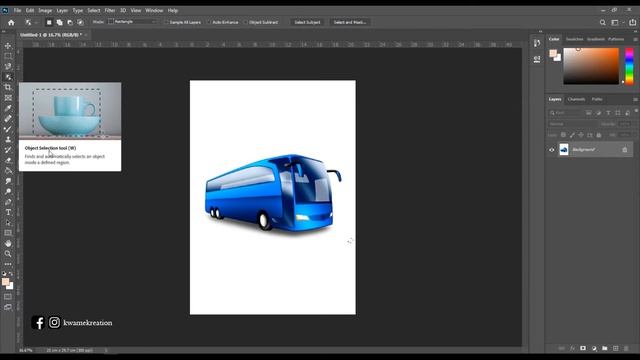Switch to the Gradients tab
Viewport: 640px width, 360px height.
click(596, 39)
